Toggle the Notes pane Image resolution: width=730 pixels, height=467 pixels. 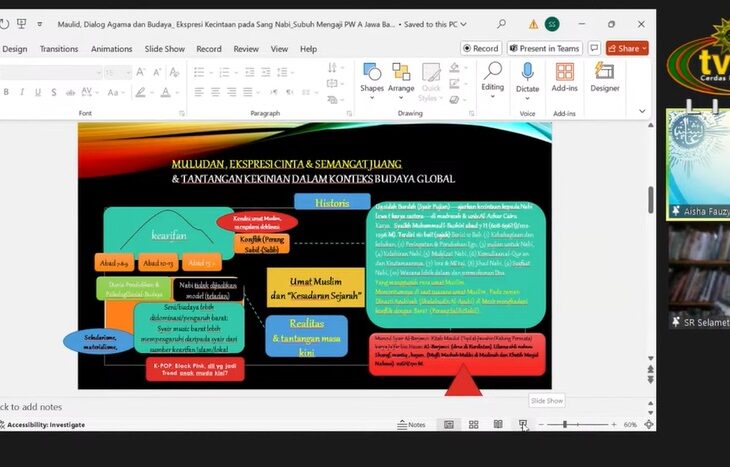click(411, 424)
